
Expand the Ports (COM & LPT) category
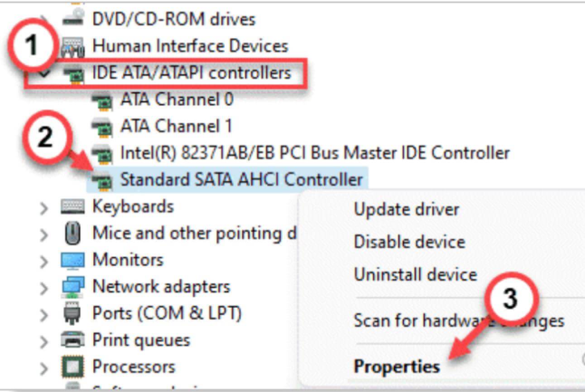(x=43, y=312)
